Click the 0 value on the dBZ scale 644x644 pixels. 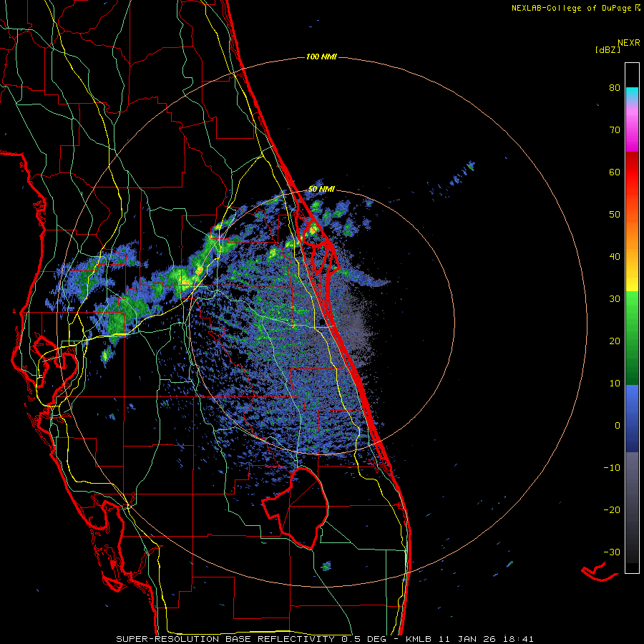click(618, 426)
